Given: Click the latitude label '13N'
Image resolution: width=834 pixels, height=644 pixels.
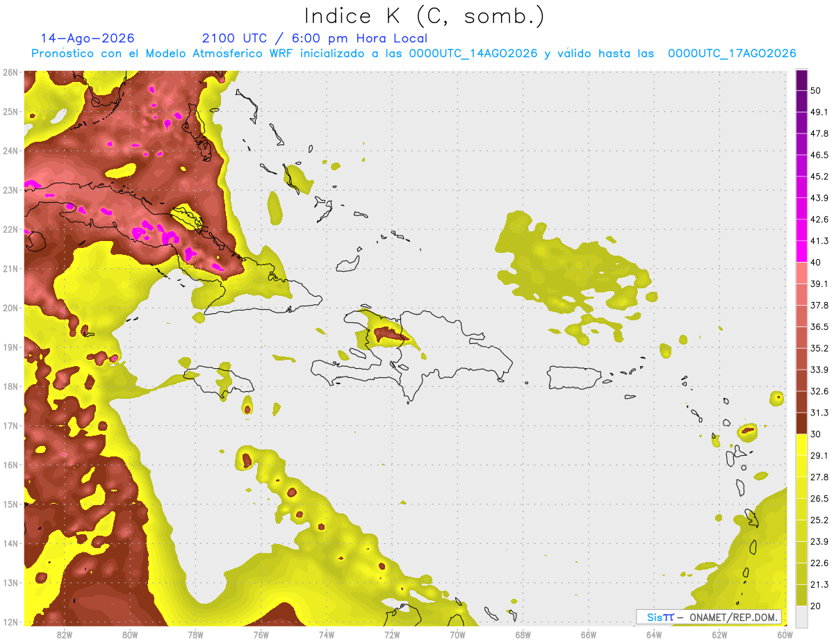Looking at the screenshot, I should (10, 583).
